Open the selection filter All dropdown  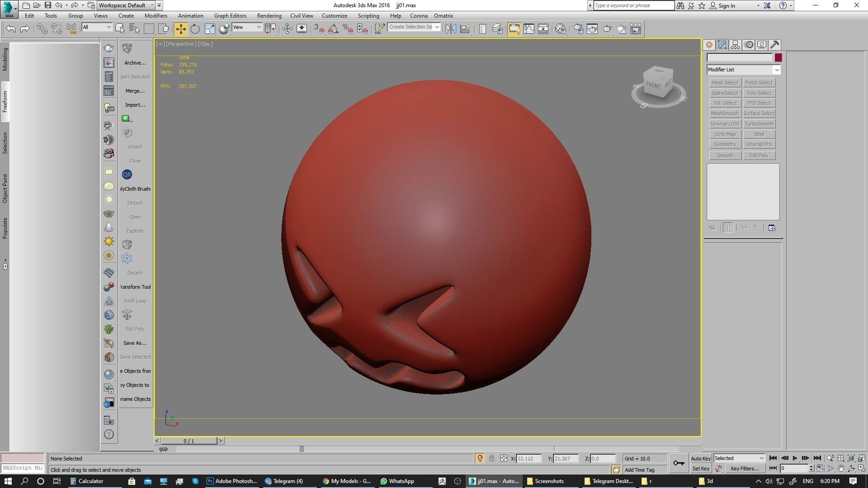click(x=96, y=27)
